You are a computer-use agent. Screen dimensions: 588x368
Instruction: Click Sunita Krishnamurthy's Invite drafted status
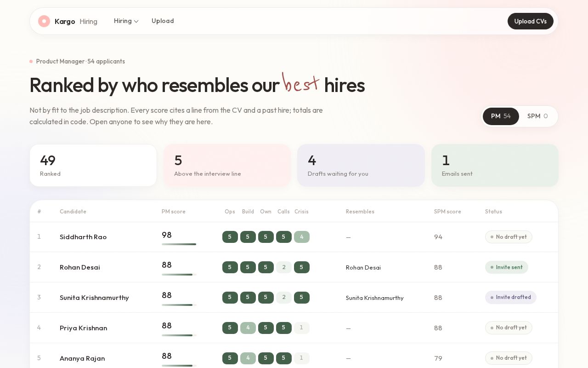point(511,297)
